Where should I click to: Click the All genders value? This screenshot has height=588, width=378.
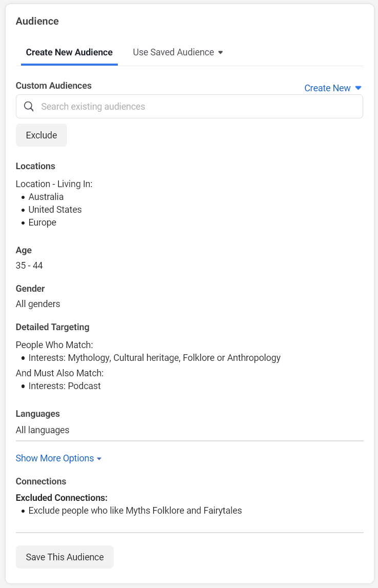(x=38, y=304)
